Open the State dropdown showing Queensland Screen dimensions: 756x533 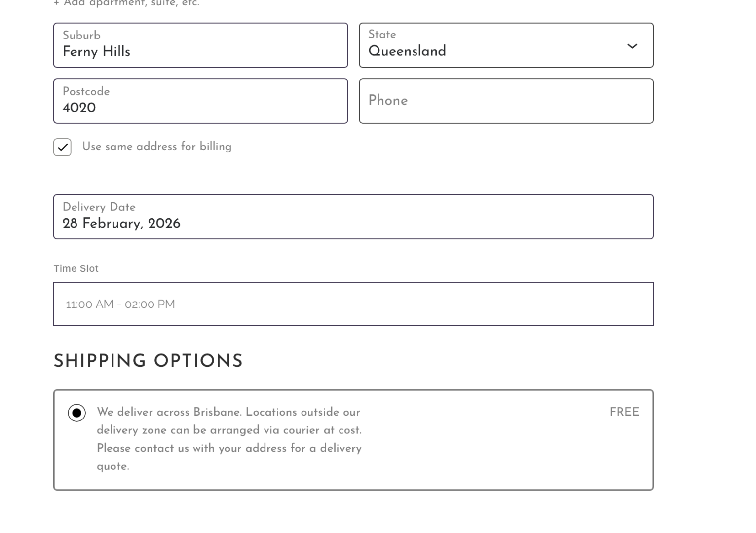click(x=506, y=45)
